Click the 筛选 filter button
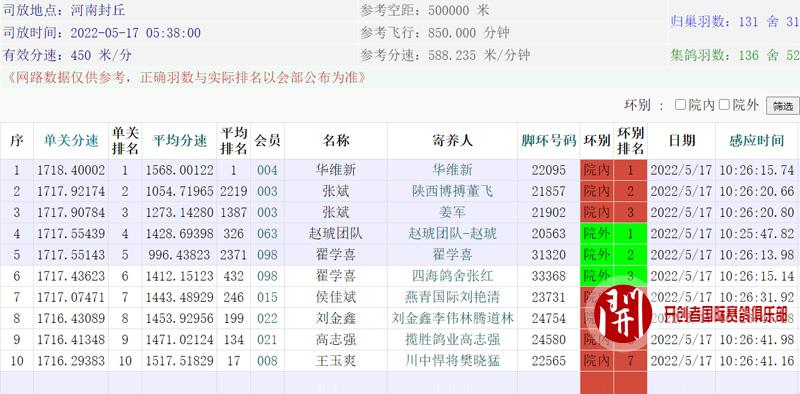 (783, 106)
